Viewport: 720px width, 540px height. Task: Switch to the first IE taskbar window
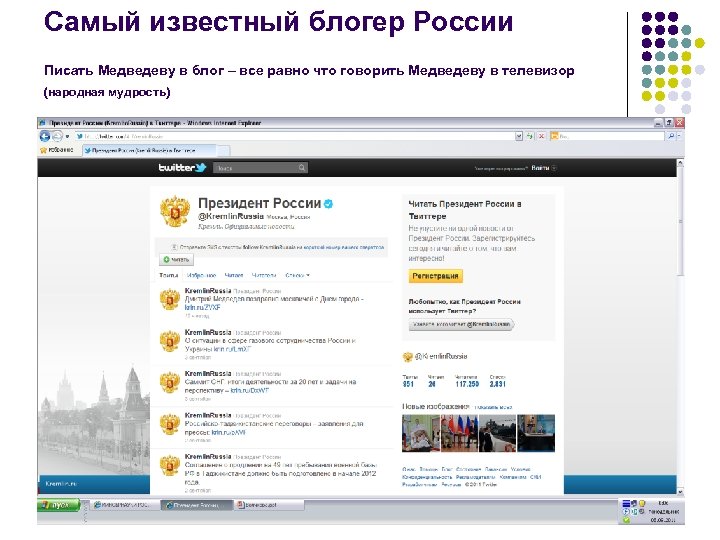click(x=122, y=505)
